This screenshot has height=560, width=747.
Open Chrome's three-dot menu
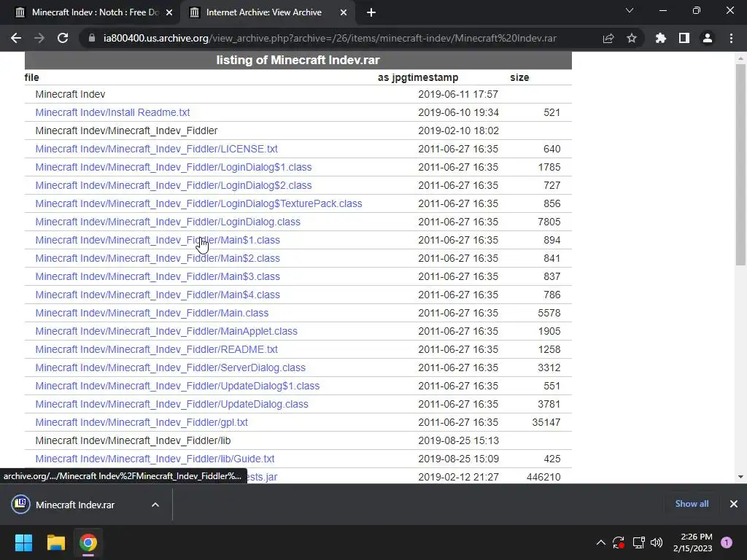point(731,38)
